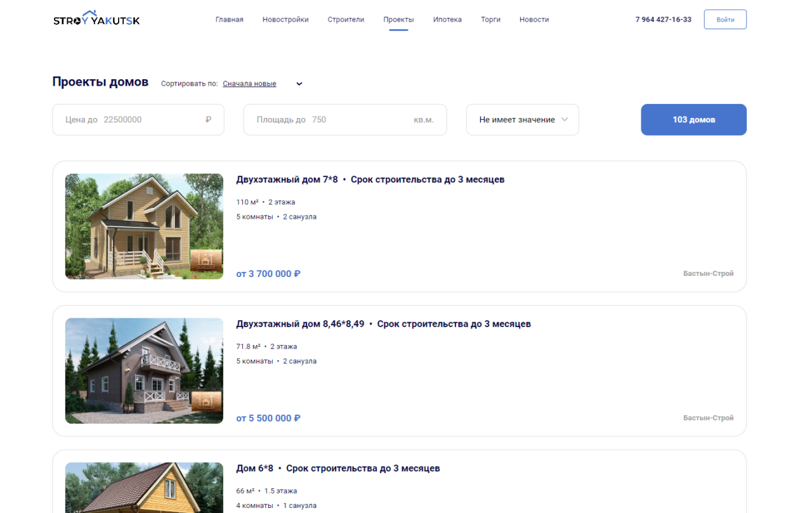
Task: Click the ruble sign in price field
Action: pos(208,120)
